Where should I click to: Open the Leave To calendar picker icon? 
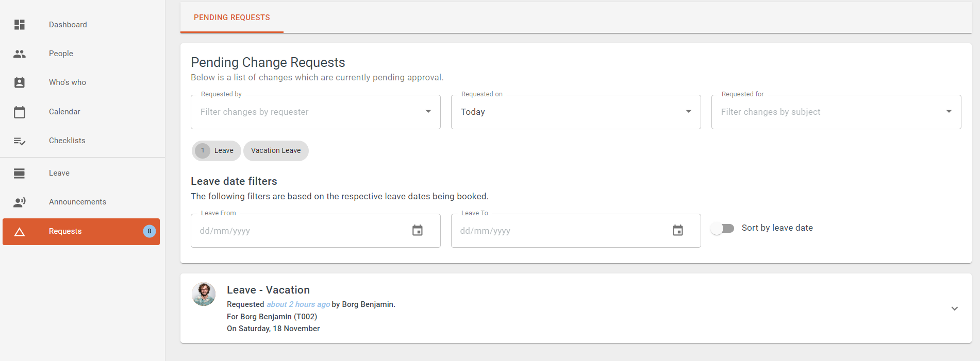678,231
